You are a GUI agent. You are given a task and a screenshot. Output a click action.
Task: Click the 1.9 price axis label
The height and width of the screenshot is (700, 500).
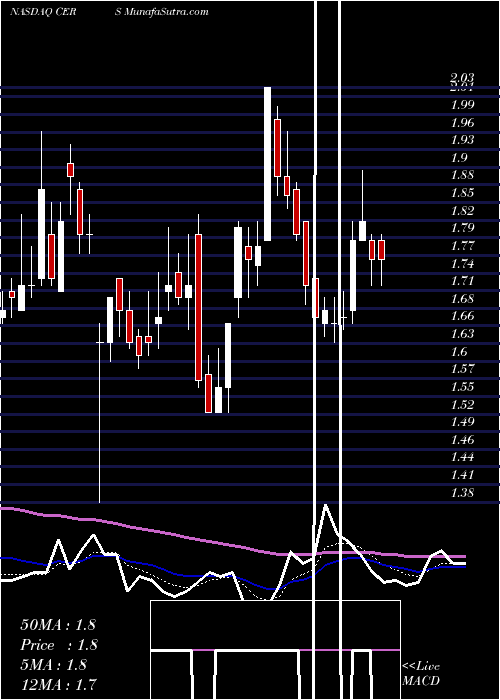click(x=458, y=158)
